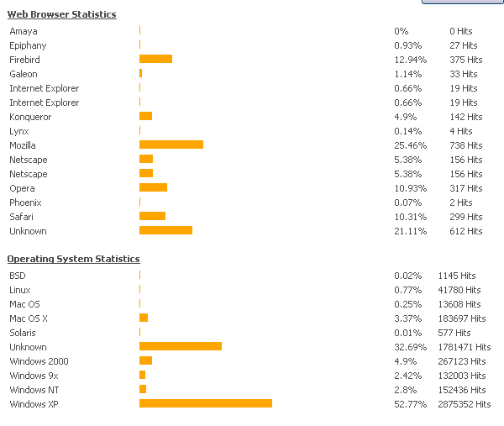Click the 52.77% value for Windows XP

(410, 404)
